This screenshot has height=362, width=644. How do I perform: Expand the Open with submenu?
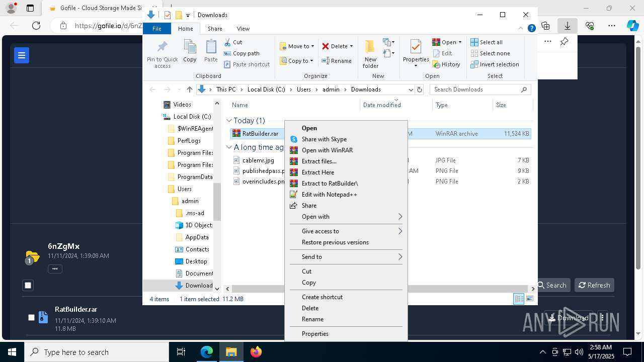(x=346, y=217)
